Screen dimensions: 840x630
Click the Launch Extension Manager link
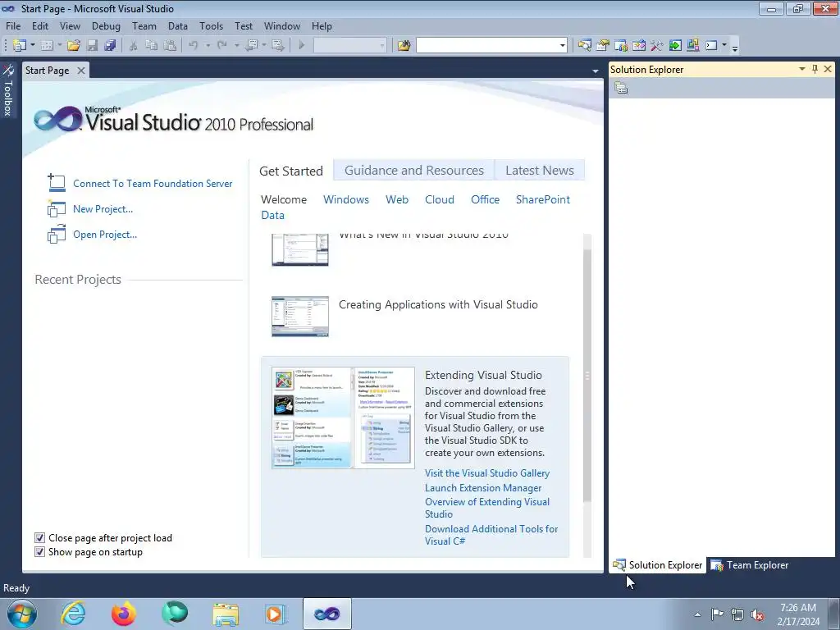coord(483,488)
